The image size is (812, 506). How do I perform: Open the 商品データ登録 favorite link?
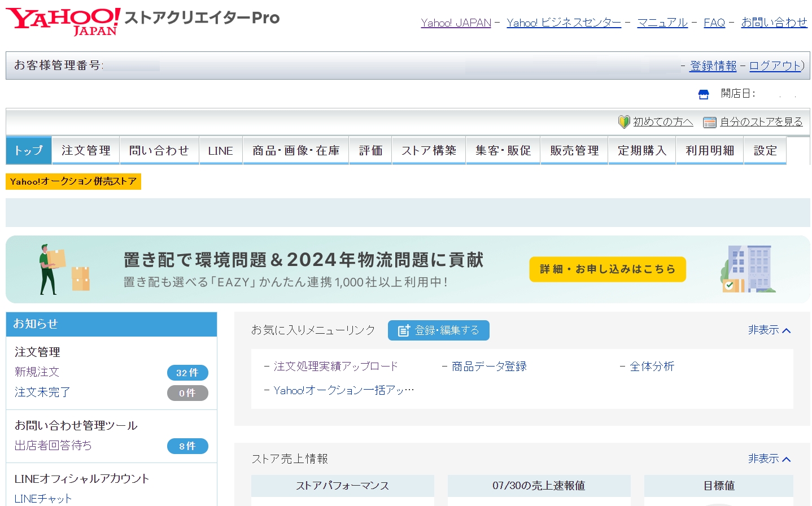click(489, 366)
